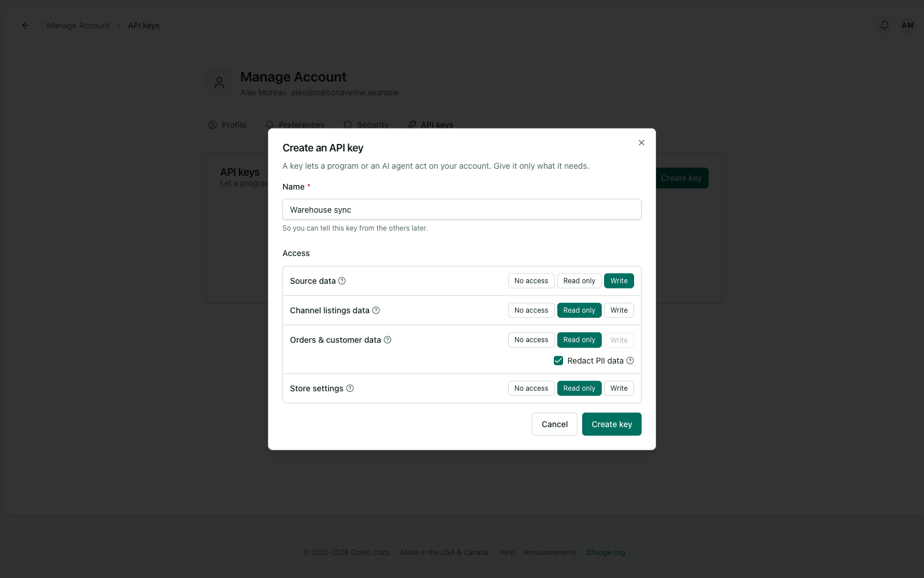Open Orders & customer data help icon
The width and height of the screenshot is (924, 578).
point(388,340)
